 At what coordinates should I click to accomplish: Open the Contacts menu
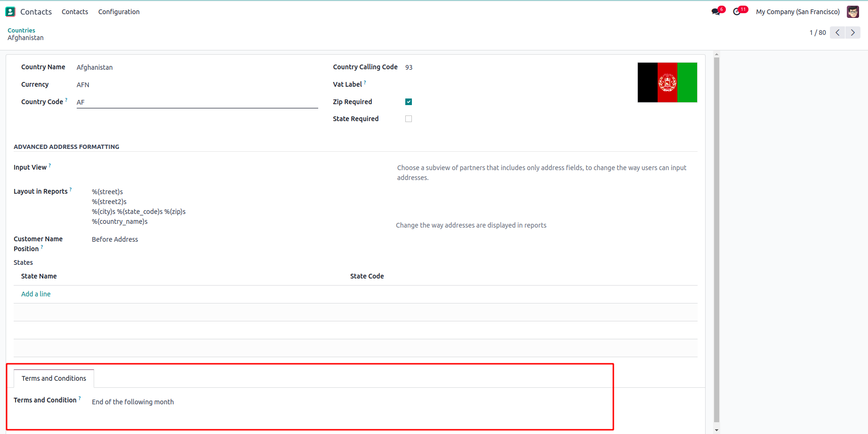(75, 12)
